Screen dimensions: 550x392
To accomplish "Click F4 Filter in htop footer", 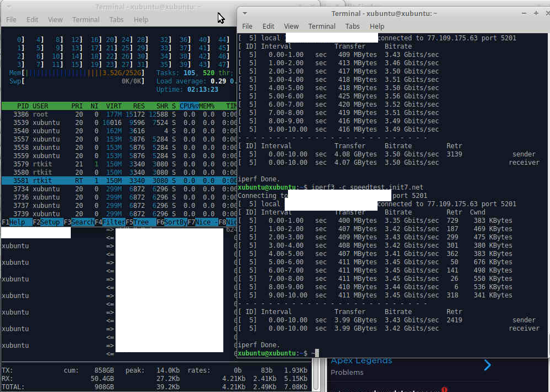I will [x=110, y=222].
